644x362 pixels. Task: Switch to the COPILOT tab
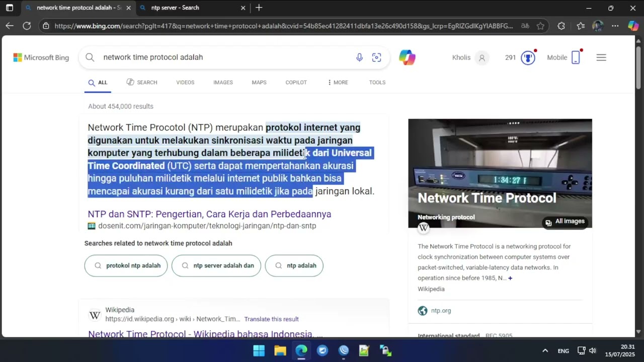(296, 82)
